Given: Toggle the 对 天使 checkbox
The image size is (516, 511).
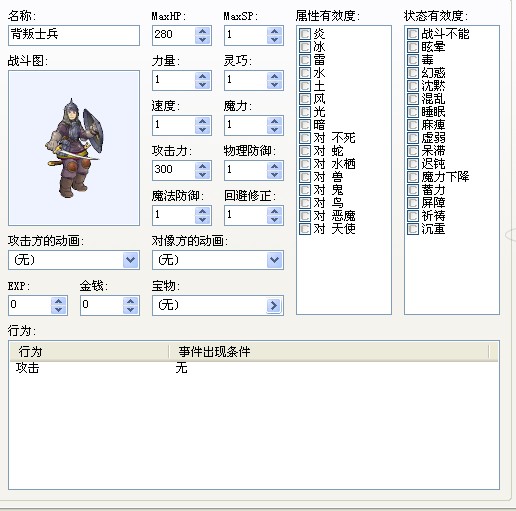Looking at the screenshot, I should pyautogui.click(x=305, y=229).
